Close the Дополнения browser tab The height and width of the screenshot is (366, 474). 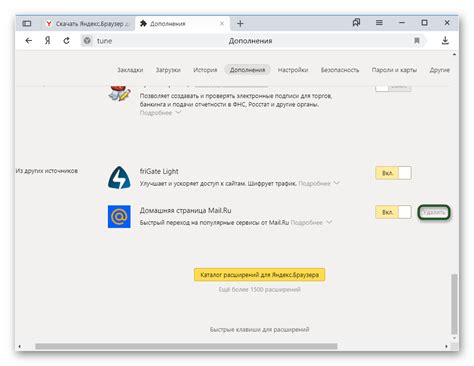[x=222, y=23]
